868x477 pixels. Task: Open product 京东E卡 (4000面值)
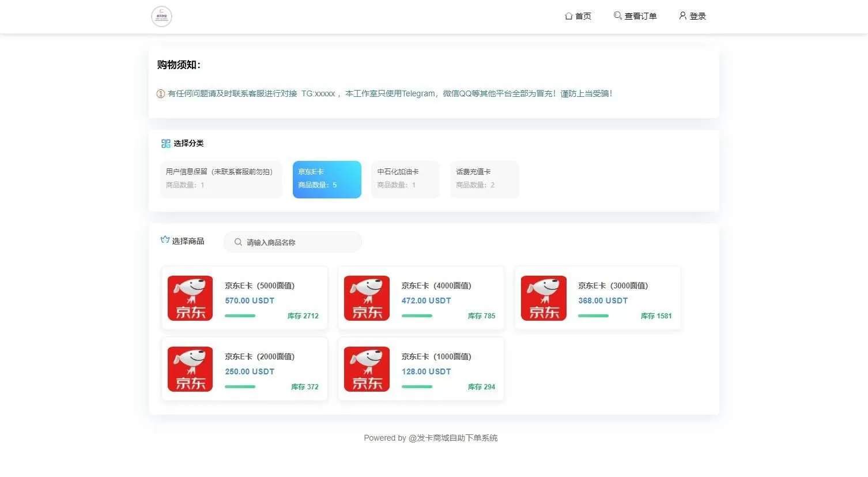421,298
